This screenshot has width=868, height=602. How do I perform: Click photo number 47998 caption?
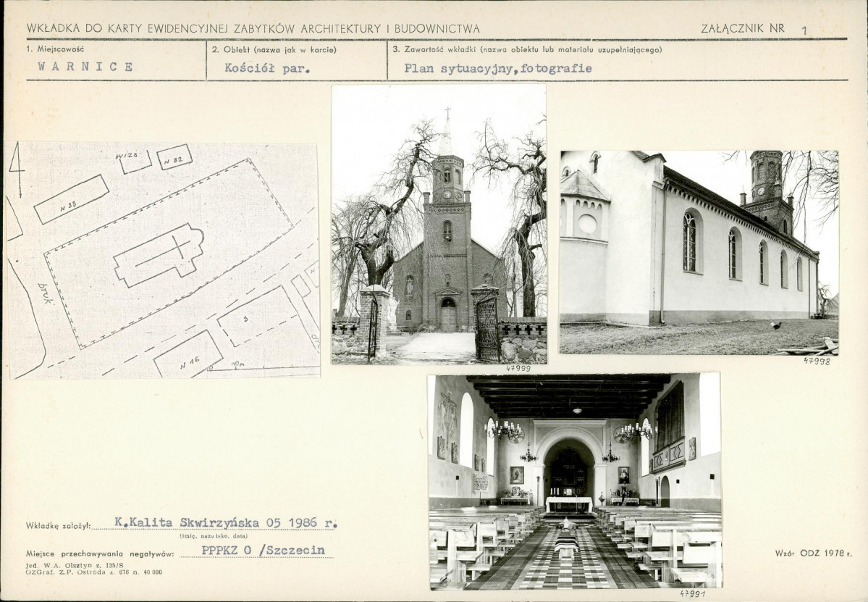tap(817, 361)
